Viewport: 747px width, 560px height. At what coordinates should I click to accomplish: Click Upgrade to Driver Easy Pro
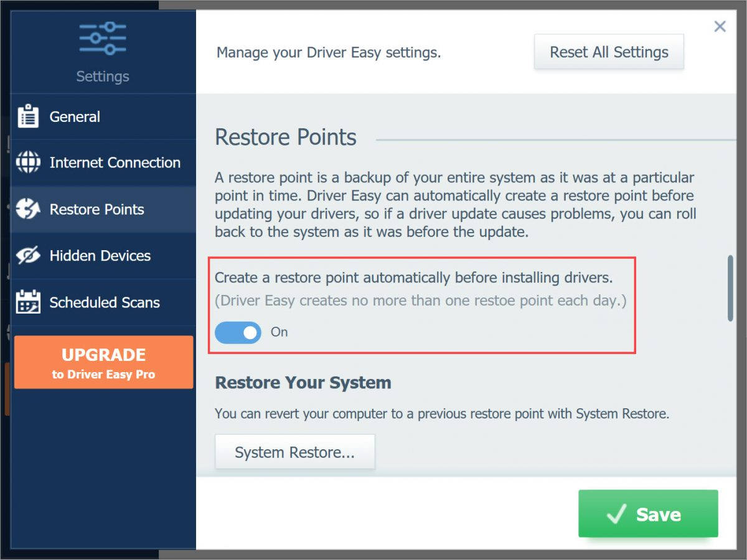pos(103,363)
